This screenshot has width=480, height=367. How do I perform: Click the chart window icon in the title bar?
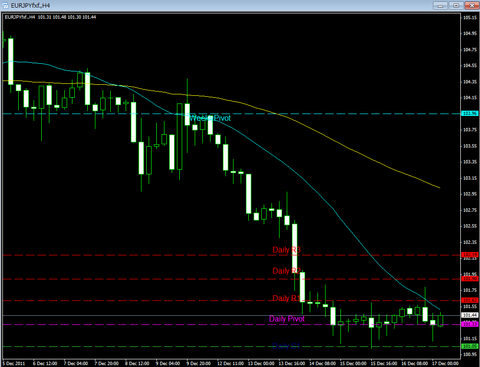click(x=5, y=6)
